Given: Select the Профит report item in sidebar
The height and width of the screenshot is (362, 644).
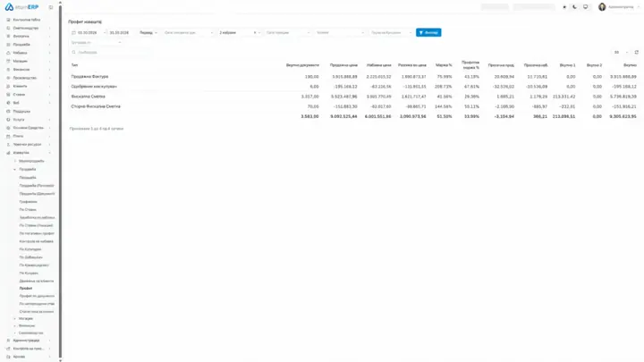Looking at the screenshot, I should point(26,288).
